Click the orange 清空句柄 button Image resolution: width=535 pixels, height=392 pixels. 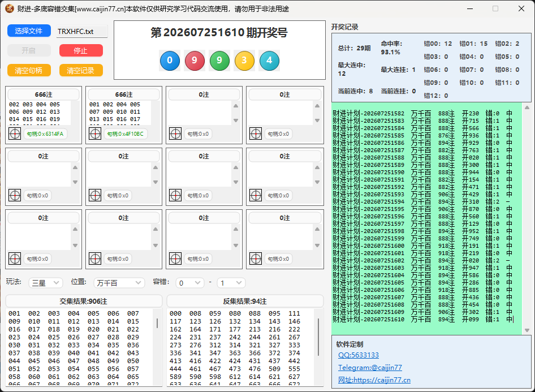click(29, 70)
